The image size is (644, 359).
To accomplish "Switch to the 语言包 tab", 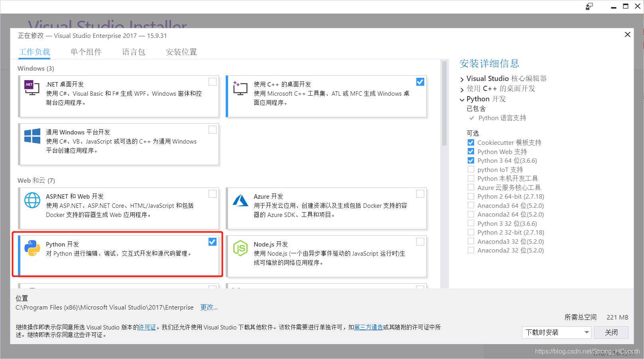I will tap(134, 52).
